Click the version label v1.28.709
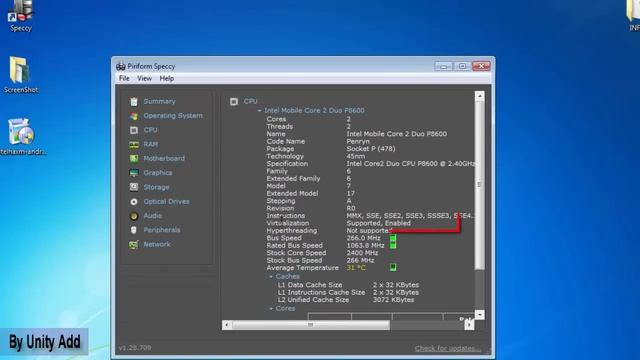This screenshot has height=360, width=640. coord(135,348)
